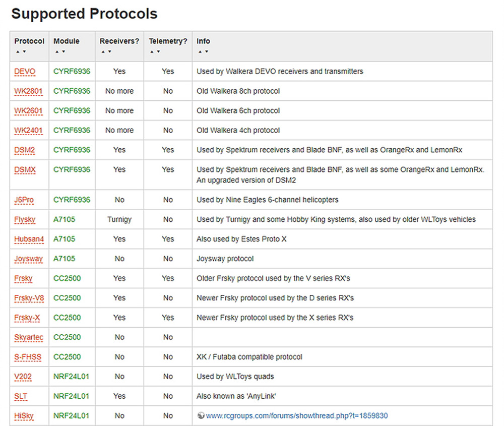Select the 'Turnigy' receivers cell
The image size is (504, 426).
119,220
